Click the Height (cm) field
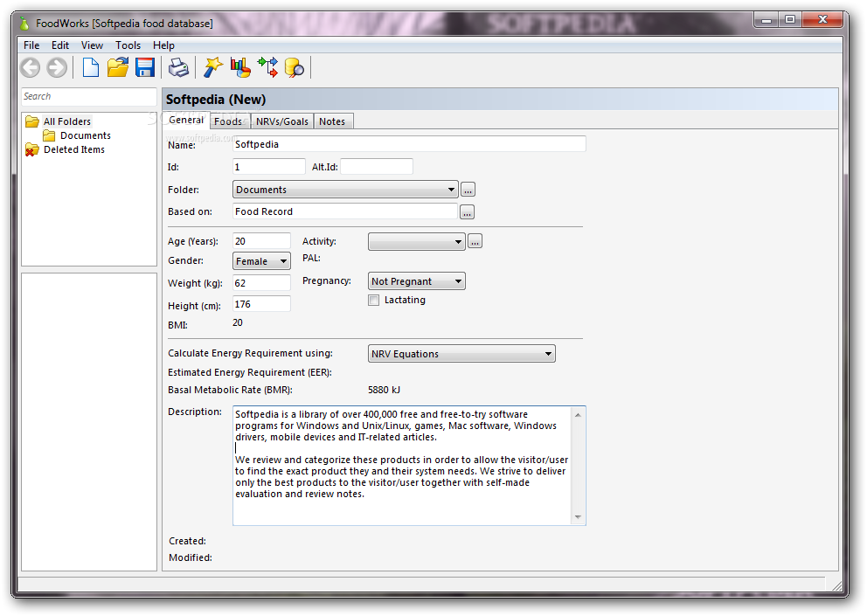Screen dimensions: 867x616 pos(261,304)
